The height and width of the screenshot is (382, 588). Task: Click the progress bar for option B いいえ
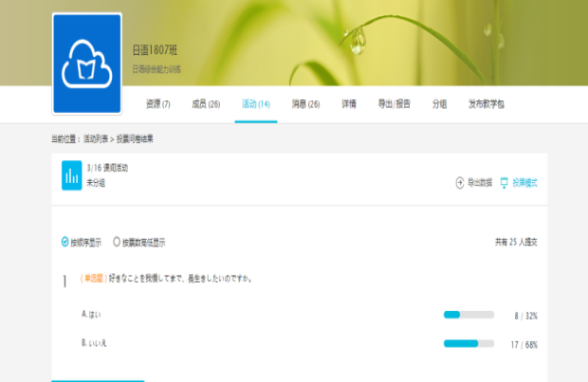coord(469,343)
